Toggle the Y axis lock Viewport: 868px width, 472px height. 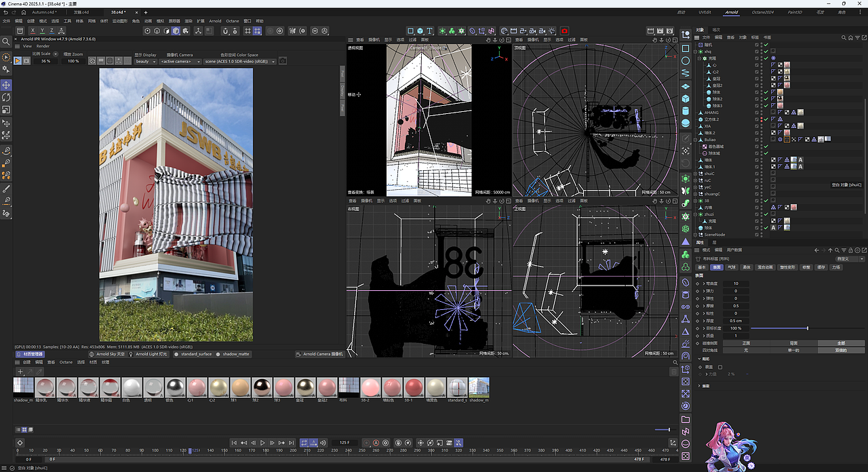[x=42, y=31]
